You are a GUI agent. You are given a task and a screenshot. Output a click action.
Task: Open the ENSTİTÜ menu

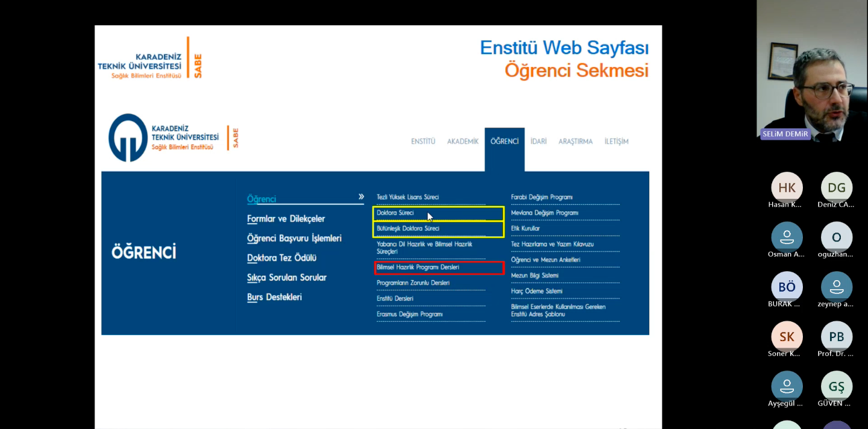(x=423, y=142)
